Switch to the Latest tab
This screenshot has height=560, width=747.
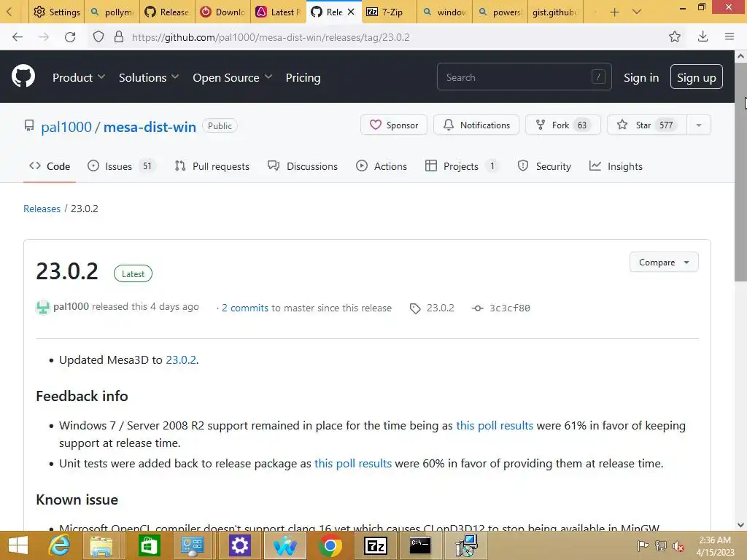click(279, 12)
